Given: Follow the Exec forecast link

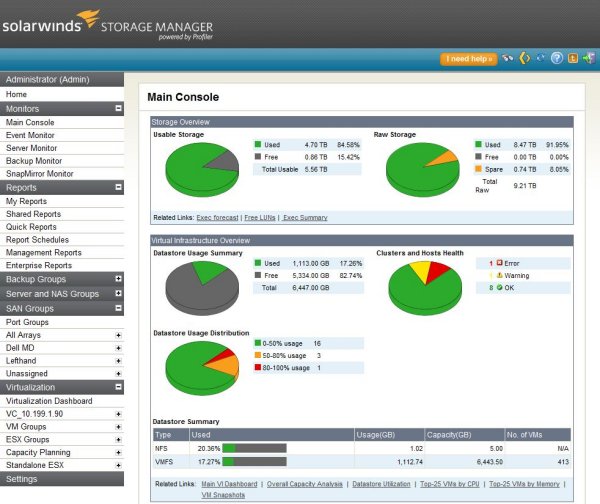Looking at the screenshot, I should 217,217.
